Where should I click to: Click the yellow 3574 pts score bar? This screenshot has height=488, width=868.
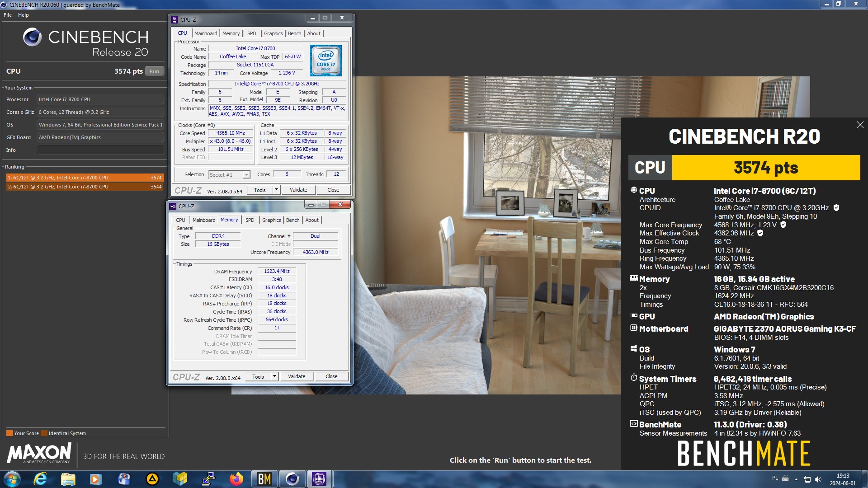(766, 168)
